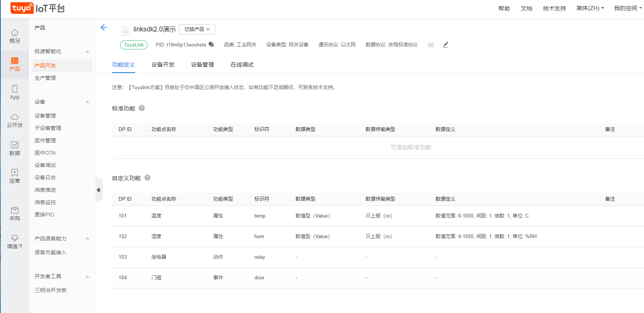Open 技术支持 in top navigation
This screenshot has height=313, width=644.
555,8
